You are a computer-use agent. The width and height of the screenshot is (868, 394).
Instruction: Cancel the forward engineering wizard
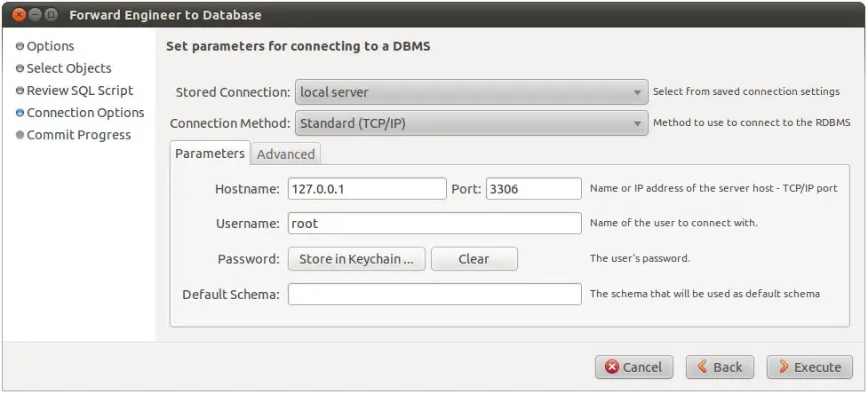[633, 367]
